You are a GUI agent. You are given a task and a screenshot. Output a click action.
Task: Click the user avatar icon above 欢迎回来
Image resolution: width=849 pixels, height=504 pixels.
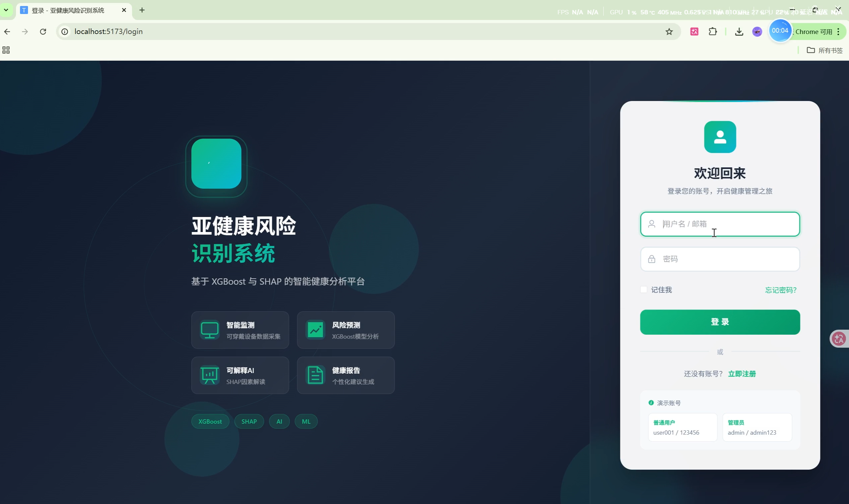tap(720, 137)
